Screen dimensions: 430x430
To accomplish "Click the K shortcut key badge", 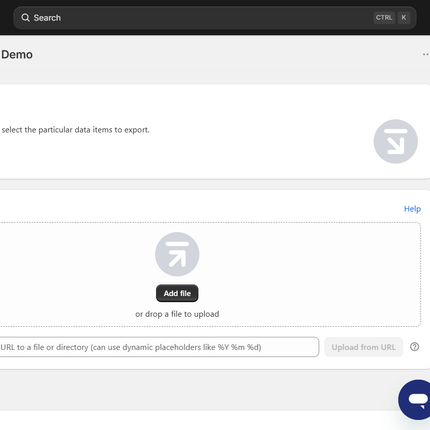I will pyautogui.click(x=404, y=18).
